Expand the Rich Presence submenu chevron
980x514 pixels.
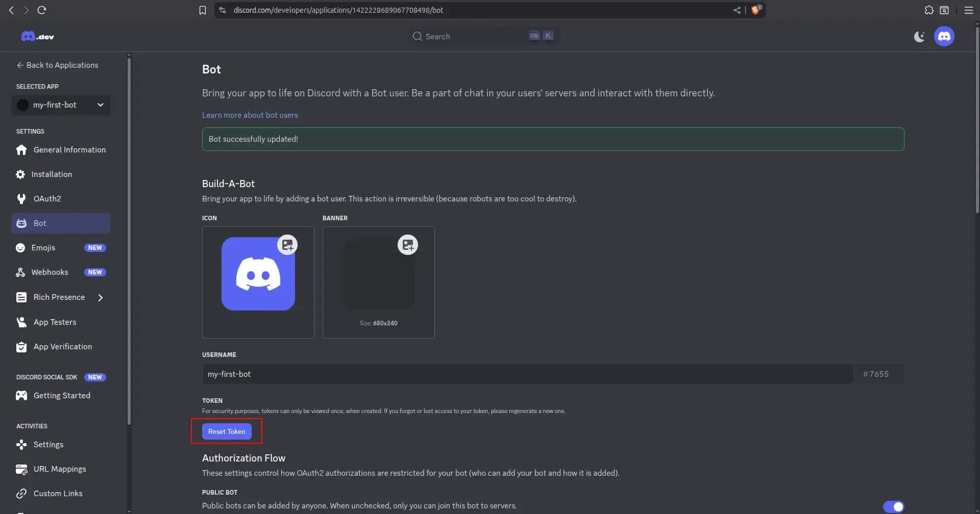[101, 297]
